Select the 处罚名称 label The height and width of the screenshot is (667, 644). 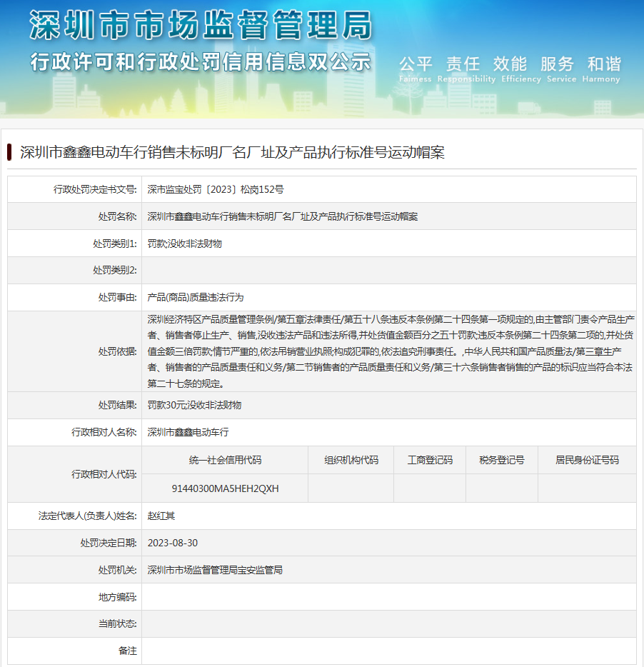tap(117, 216)
